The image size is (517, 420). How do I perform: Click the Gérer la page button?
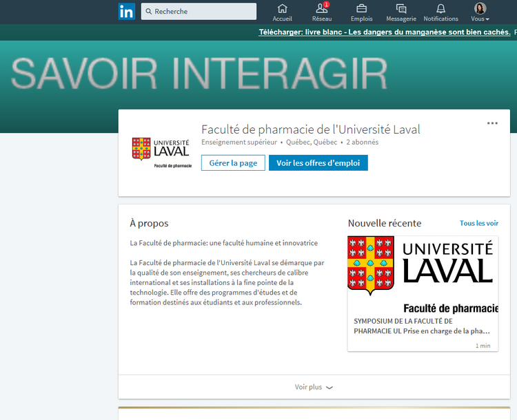(x=233, y=162)
